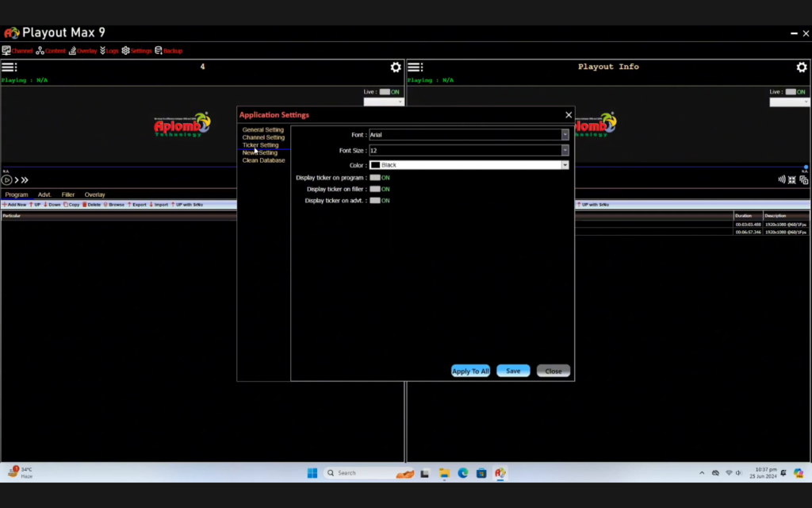This screenshot has height=508, width=812.
Task: Disable Display ticker on advt. switch
Action: [375, 201]
